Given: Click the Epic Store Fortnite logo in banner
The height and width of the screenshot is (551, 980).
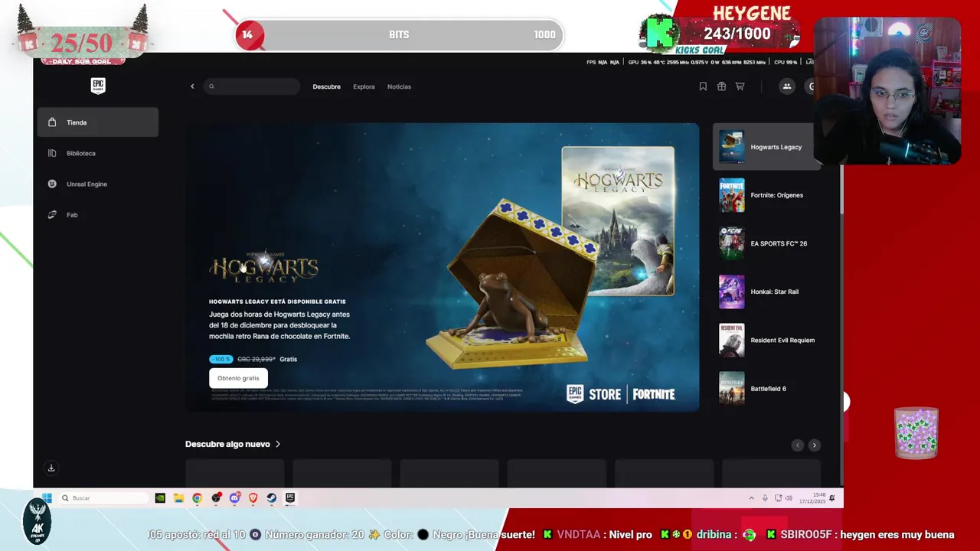Looking at the screenshot, I should point(621,394).
